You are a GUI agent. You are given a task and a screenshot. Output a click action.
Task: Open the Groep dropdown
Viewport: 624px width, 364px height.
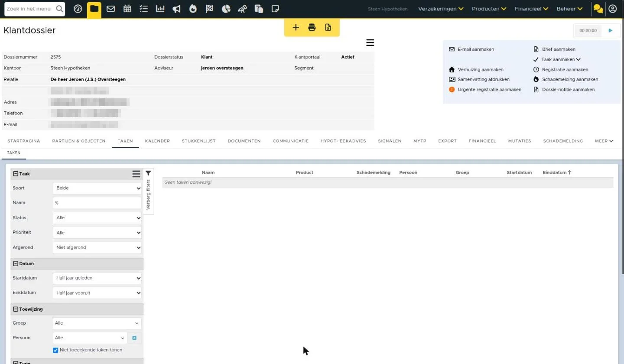pos(97,323)
